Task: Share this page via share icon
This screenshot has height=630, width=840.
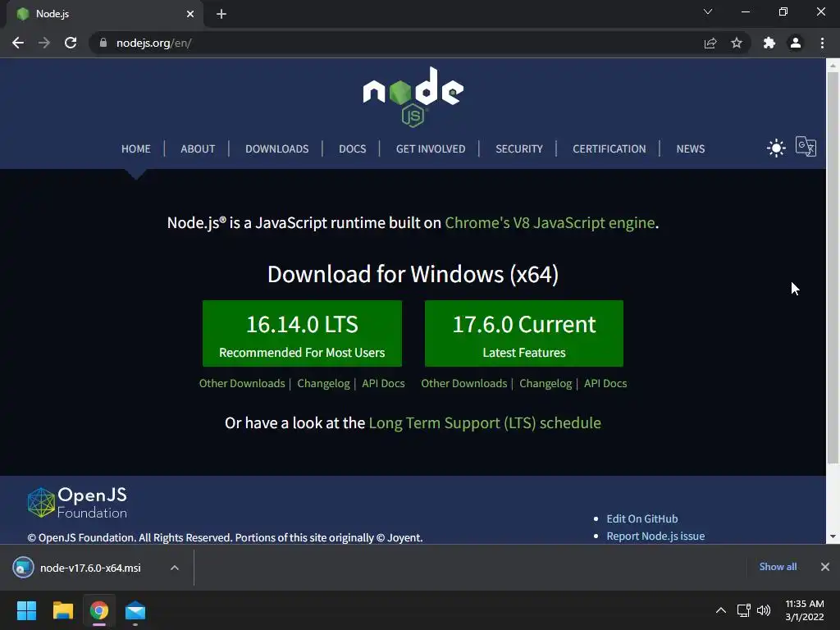Action: (710, 43)
